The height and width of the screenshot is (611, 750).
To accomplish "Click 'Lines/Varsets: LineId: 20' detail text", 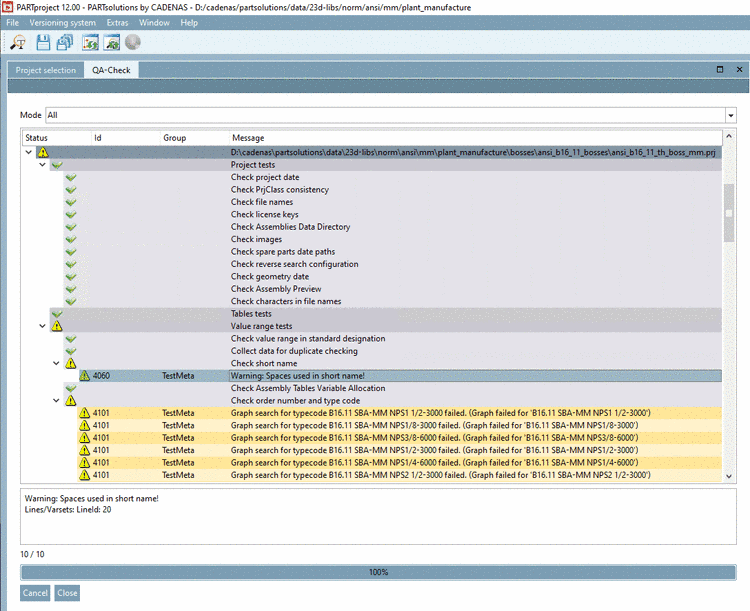I will (x=68, y=510).
